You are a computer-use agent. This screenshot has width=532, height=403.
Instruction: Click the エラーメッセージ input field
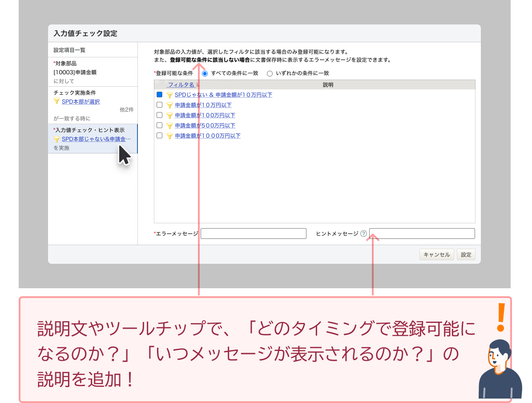point(254,234)
